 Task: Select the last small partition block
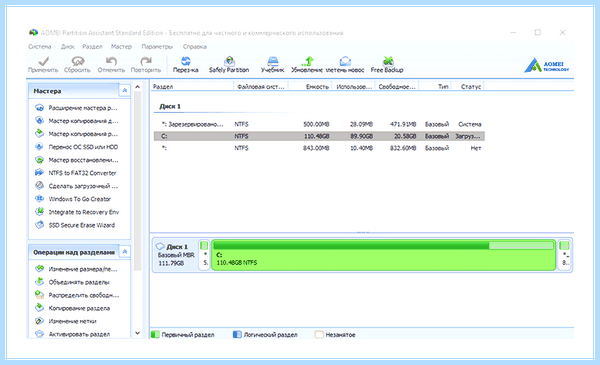pyautogui.click(x=565, y=255)
